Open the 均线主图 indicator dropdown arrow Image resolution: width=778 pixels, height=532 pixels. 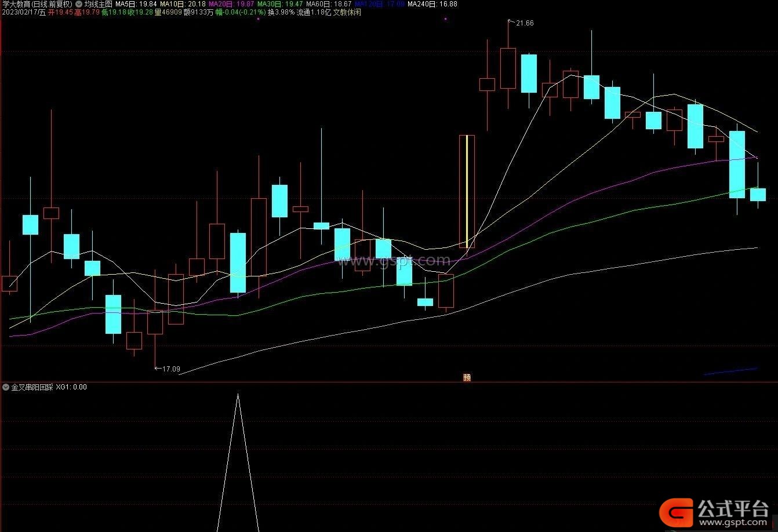pos(79,4)
